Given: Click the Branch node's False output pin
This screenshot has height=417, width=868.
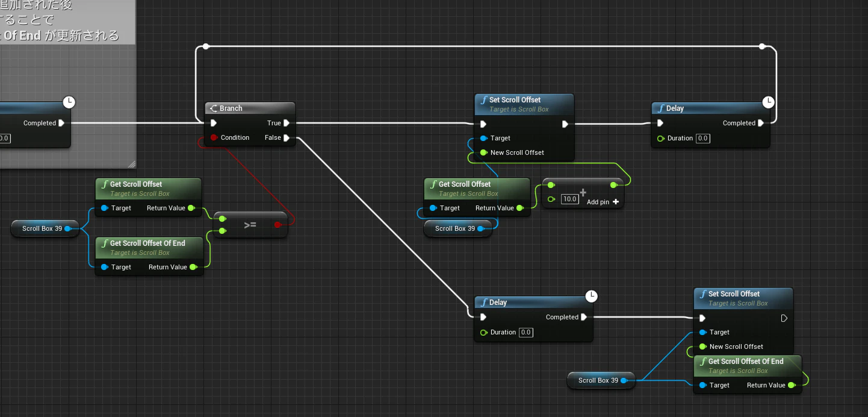Looking at the screenshot, I should tap(287, 137).
